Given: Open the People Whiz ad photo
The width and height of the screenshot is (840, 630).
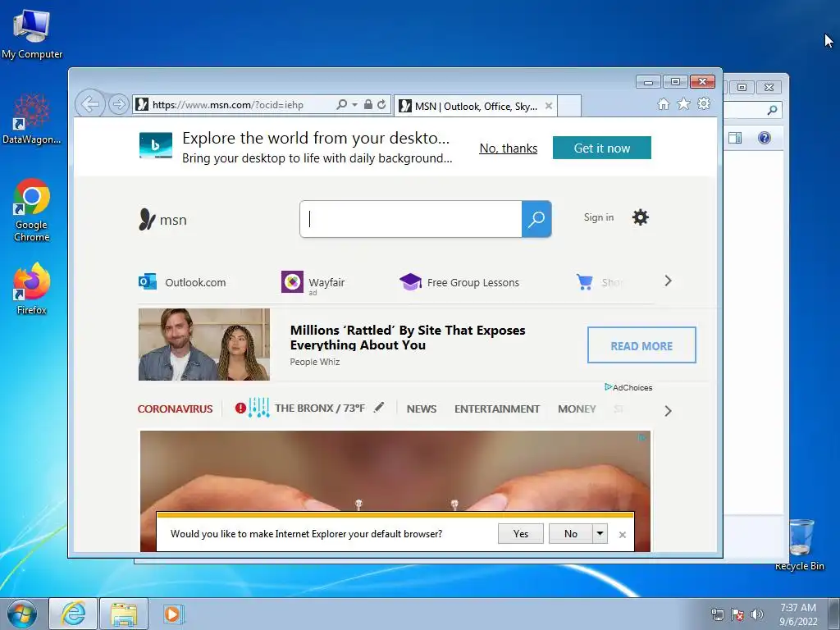Looking at the screenshot, I should click(x=204, y=345).
